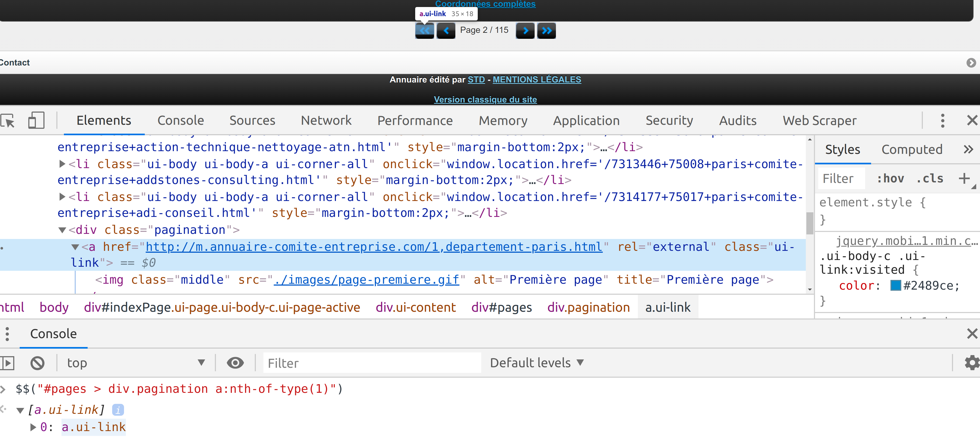Open the Network tab

point(326,120)
